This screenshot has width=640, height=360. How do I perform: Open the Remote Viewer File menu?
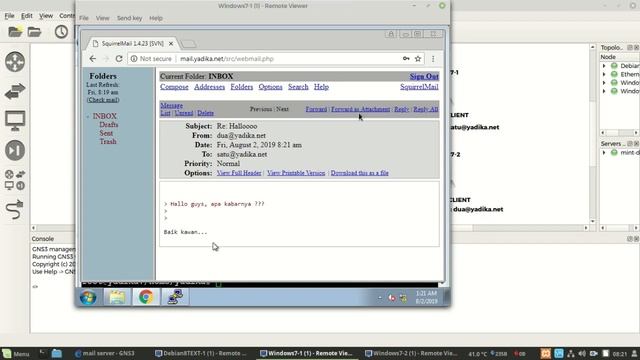84,18
